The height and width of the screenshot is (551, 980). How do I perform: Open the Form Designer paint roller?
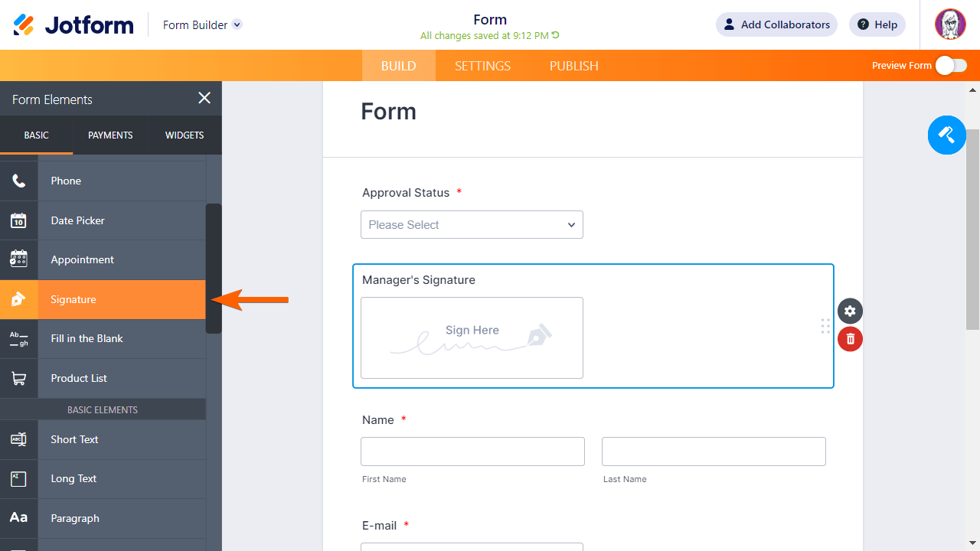946,135
